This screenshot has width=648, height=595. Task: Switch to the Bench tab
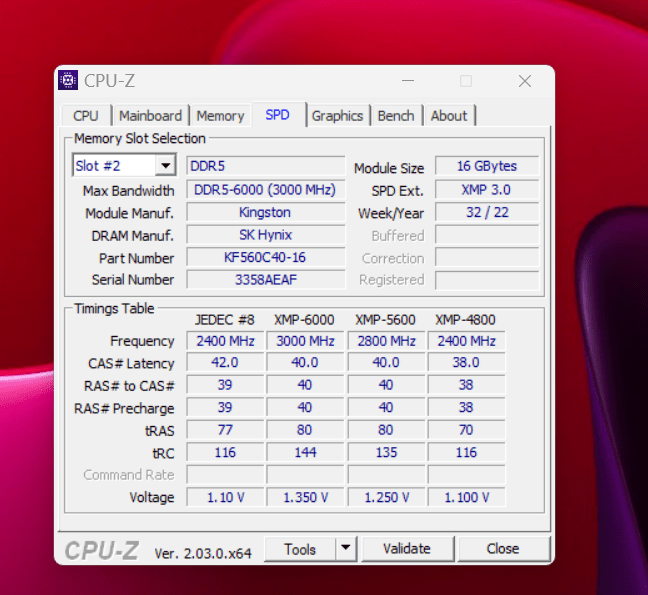tap(396, 116)
